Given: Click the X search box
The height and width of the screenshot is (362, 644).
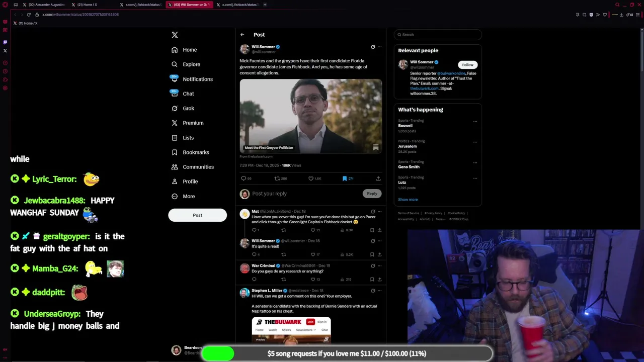Looking at the screenshot, I should click(x=438, y=35).
